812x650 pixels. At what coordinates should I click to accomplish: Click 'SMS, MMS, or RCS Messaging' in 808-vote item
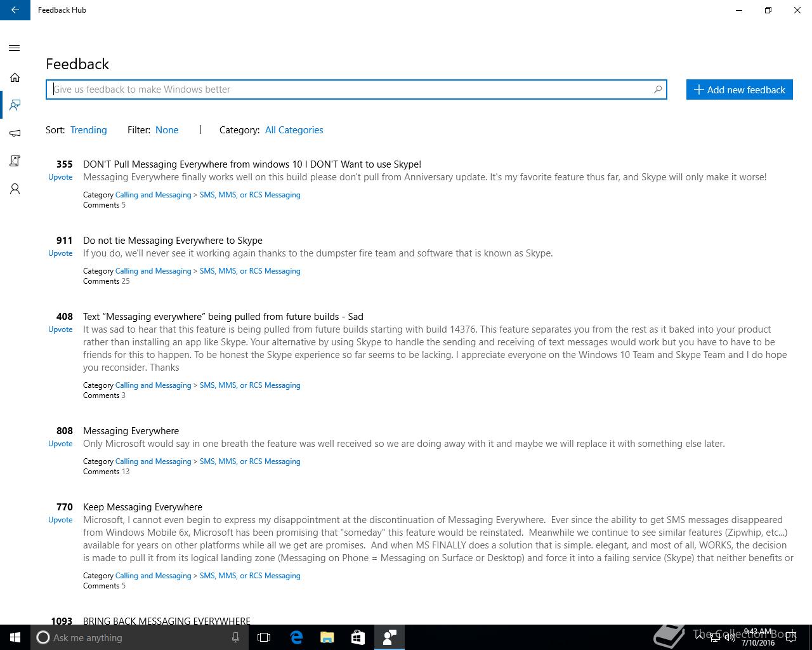(x=250, y=461)
